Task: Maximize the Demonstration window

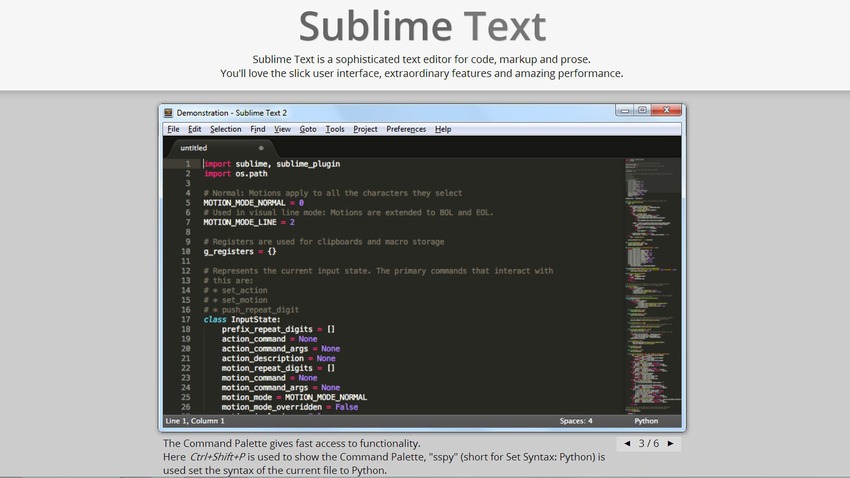Action: click(643, 110)
